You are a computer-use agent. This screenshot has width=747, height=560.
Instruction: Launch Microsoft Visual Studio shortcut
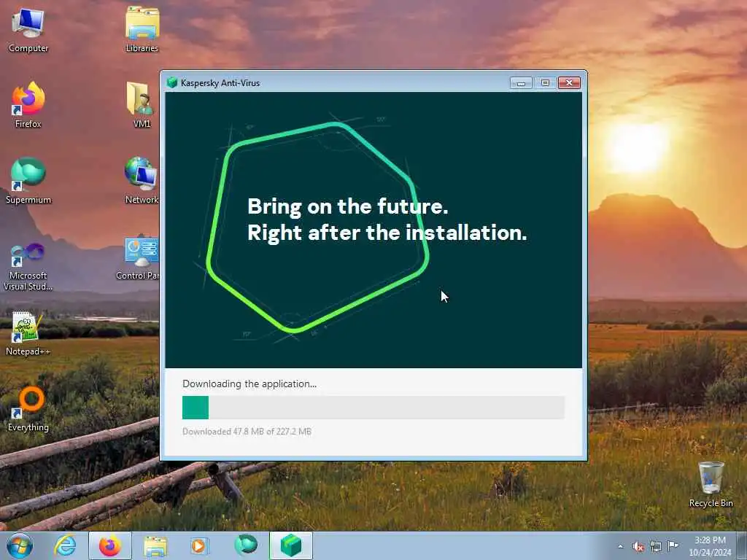click(x=28, y=267)
